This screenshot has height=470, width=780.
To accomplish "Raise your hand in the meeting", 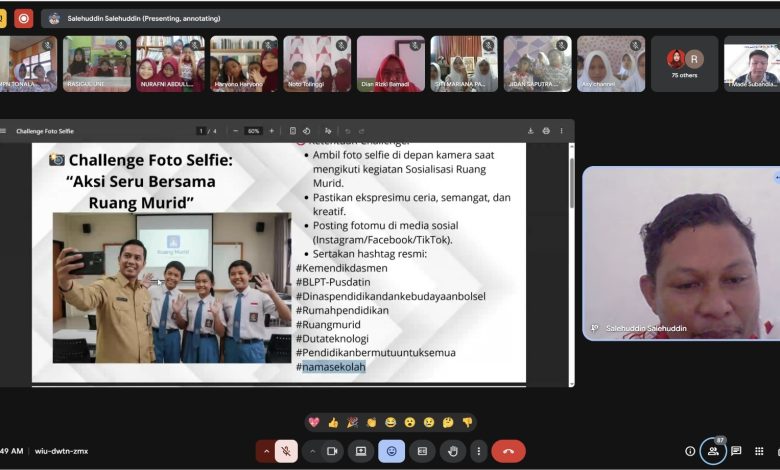I will click(453, 451).
